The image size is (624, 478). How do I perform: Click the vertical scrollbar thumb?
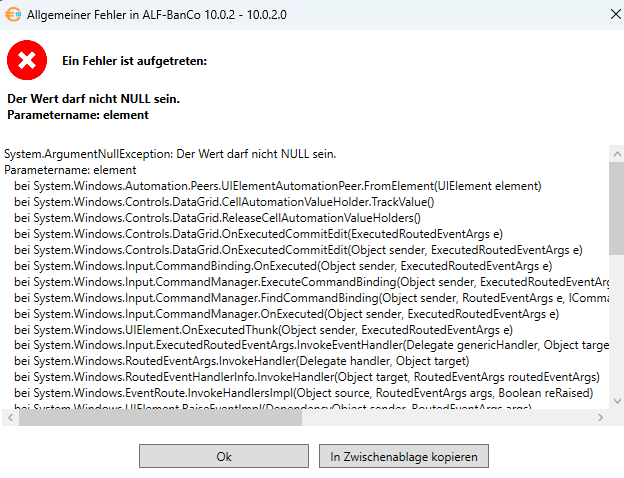(617, 208)
